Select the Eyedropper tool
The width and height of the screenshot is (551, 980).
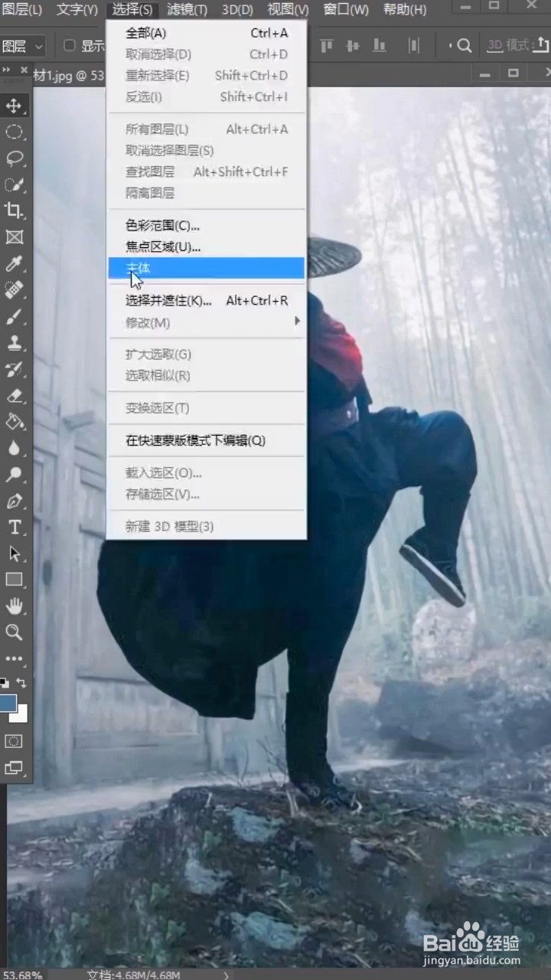click(x=15, y=264)
